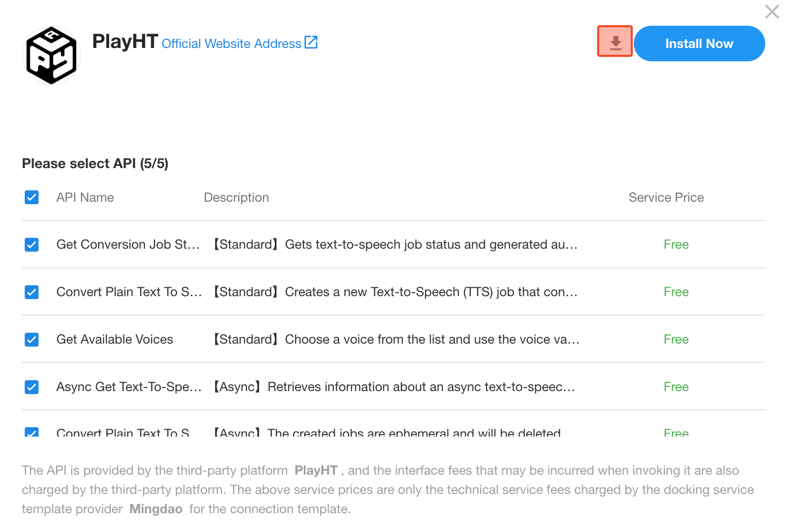Image resolution: width=787 pixels, height=532 pixels.
Task: Uncheck the Get Conversion Job Status API
Action: tap(32, 245)
